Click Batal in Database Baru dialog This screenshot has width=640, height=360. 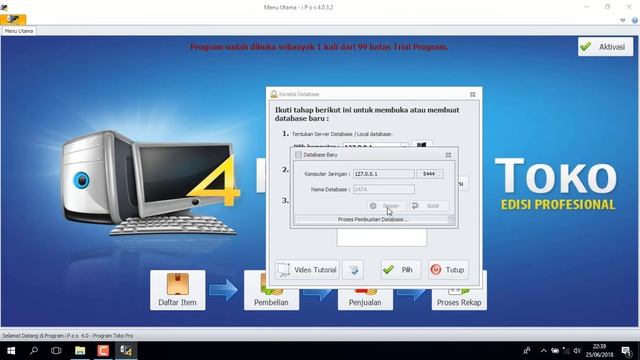click(x=429, y=206)
